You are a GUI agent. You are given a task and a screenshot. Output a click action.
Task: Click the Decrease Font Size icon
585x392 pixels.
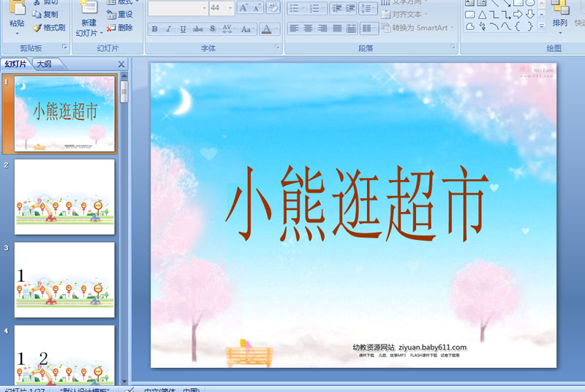click(256, 8)
